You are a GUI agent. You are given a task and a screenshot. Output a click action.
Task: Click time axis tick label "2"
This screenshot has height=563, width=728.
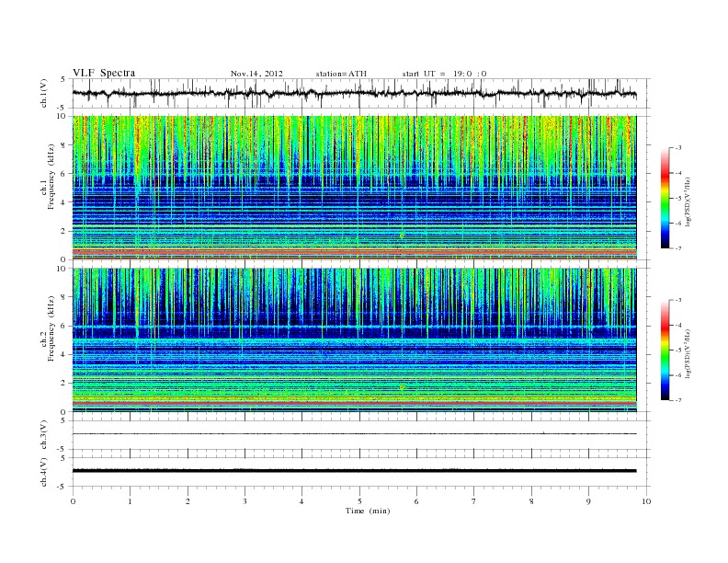(188, 501)
